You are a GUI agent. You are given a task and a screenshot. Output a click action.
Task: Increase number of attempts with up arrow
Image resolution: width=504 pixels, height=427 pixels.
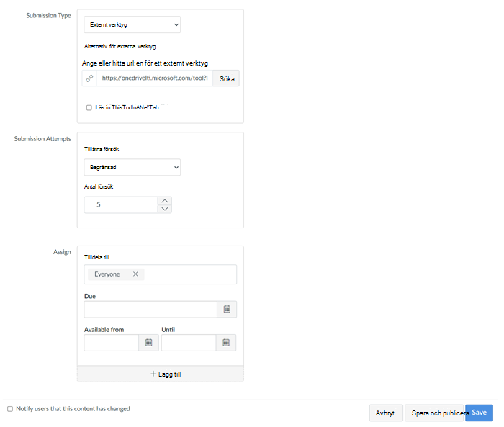(165, 201)
